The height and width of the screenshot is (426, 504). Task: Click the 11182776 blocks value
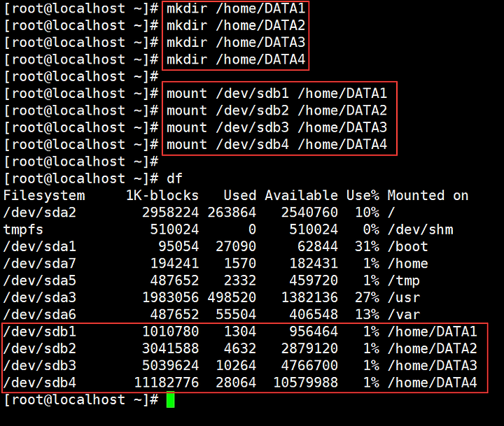167,383
